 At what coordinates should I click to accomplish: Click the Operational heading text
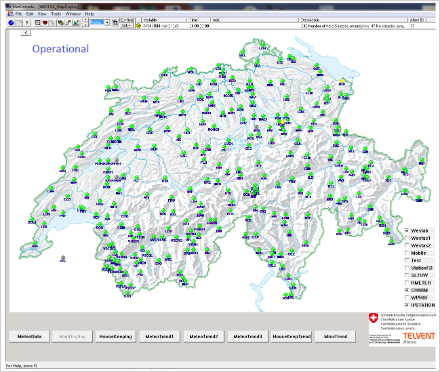60,49
